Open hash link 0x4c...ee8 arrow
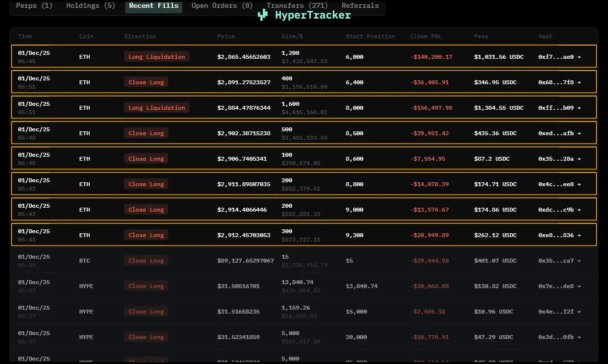Viewport: 608px width, 364px height. pyautogui.click(x=579, y=184)
